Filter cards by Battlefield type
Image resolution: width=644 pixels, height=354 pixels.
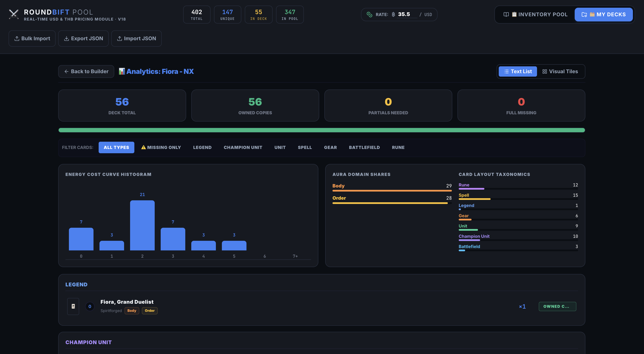364,147
